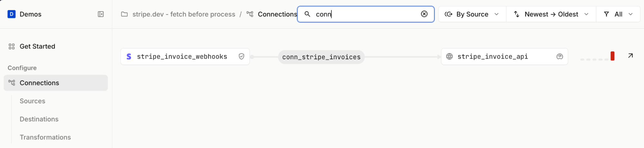Open the All filter dropdown
Viewport: 644px width, 148px height.
(618, 14)
